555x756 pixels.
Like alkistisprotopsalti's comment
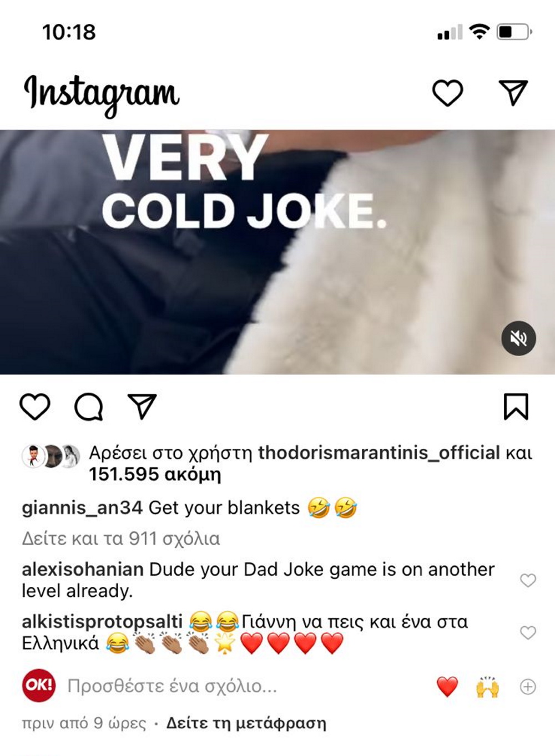tap(528, 632)
